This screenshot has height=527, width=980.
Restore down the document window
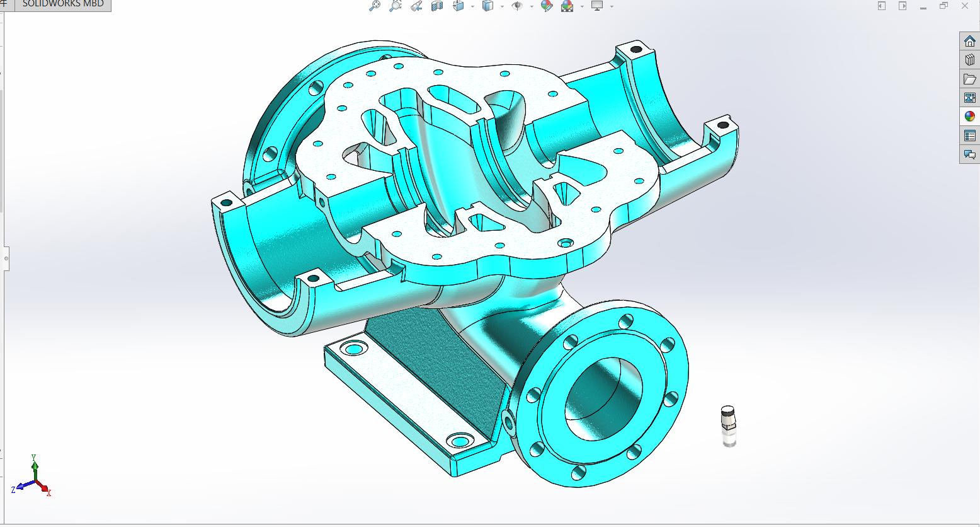[x=943, y=6]
